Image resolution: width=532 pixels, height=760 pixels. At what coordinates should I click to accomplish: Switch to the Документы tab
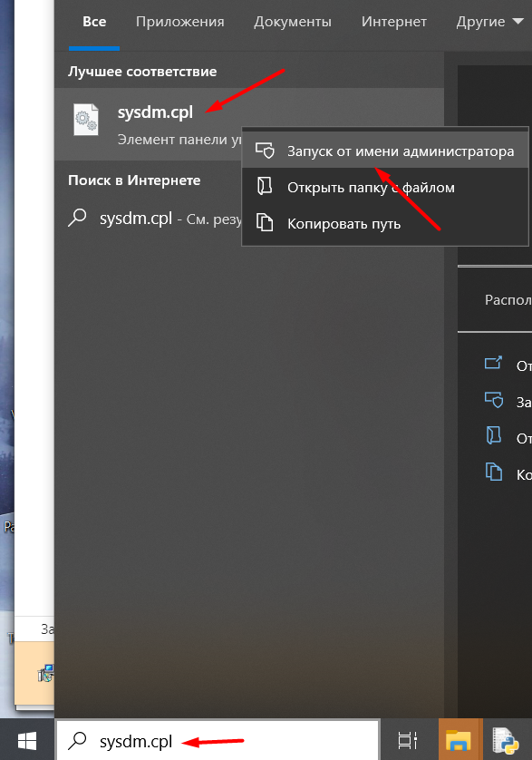(x=293, y=22)
